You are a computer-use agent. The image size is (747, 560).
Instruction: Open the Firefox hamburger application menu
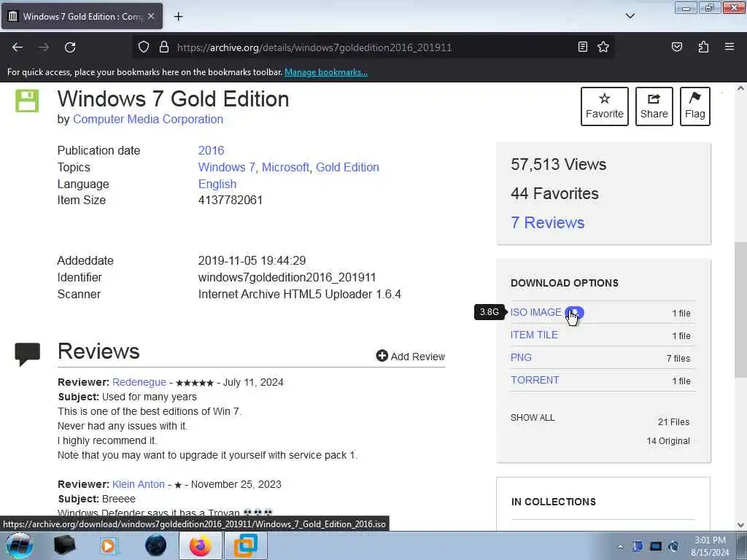[x=729, y=47]
